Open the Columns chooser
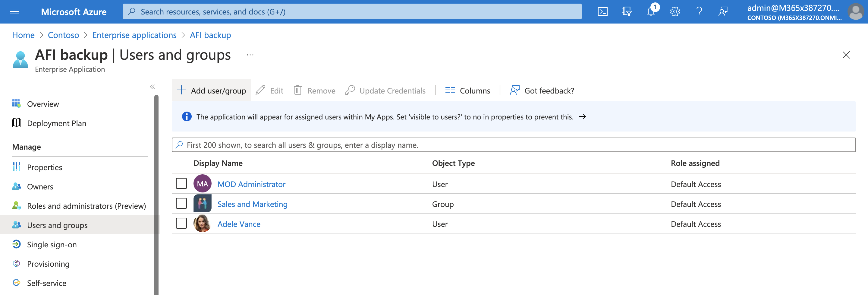Screen dimensions: 868x295 pyautogui.click(x=468, y=90)
